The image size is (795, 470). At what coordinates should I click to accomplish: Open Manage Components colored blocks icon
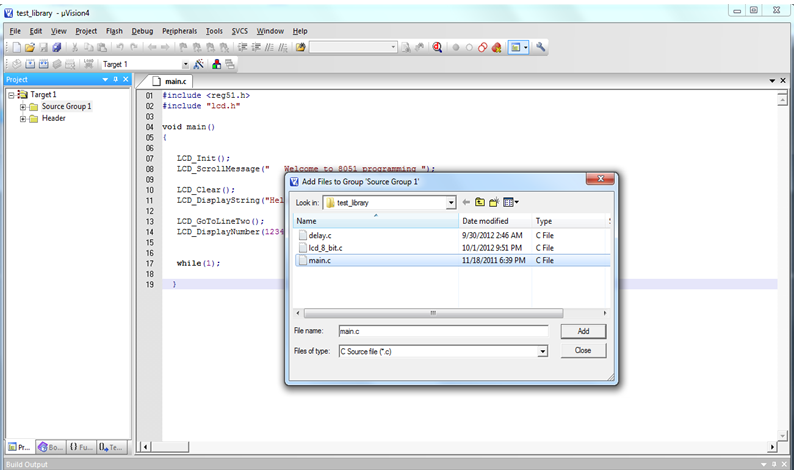tap(216, 64)
